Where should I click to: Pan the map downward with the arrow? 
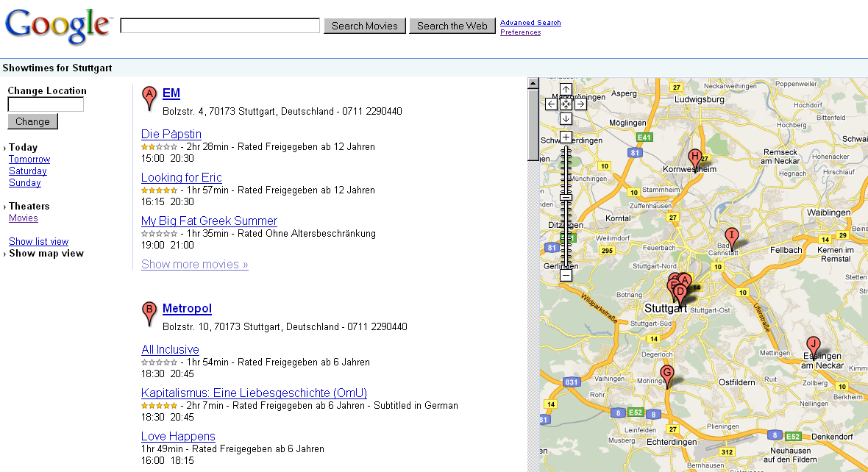click(x=566, y=118)
